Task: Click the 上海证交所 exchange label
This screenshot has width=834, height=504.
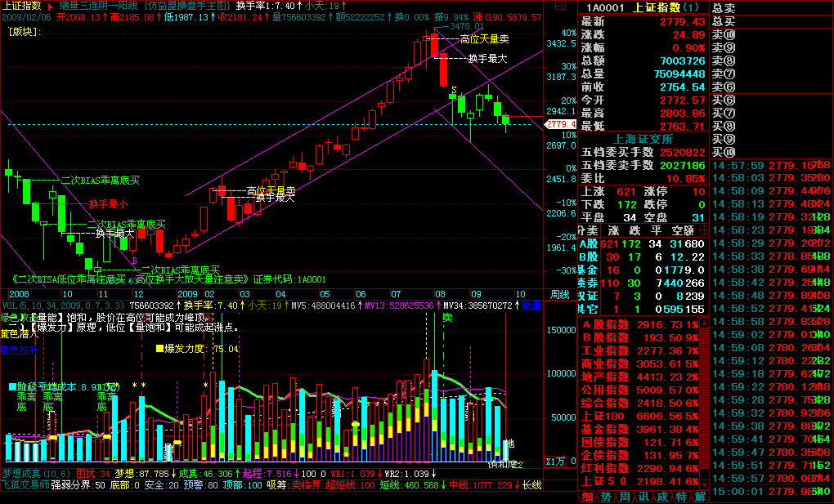Action: 643,140
